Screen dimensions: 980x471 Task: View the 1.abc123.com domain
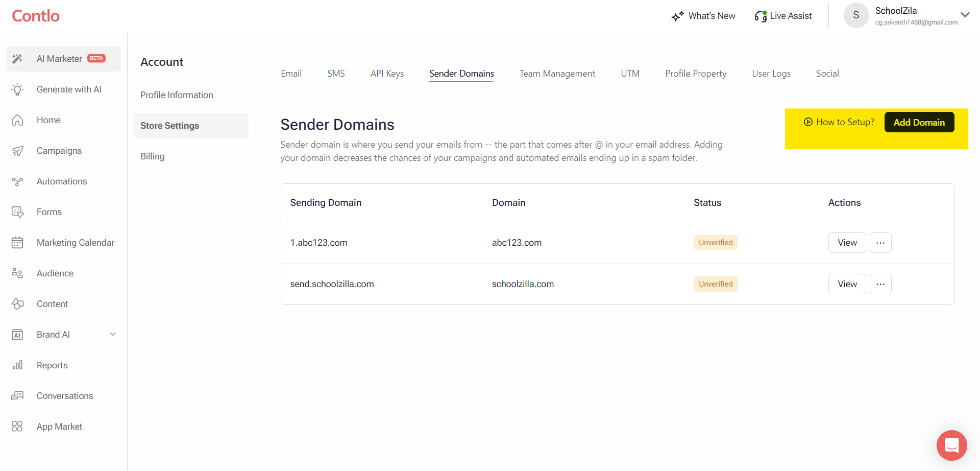tap(847, 243)
